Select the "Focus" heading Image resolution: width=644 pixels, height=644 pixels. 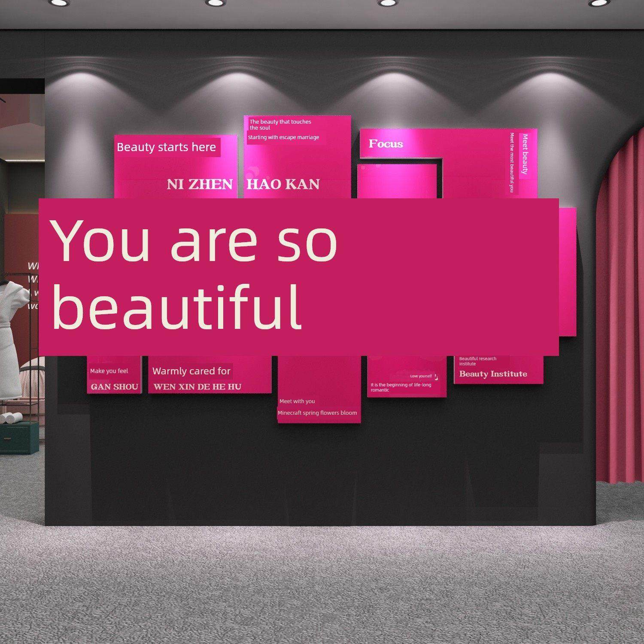(x=386, y=144)
